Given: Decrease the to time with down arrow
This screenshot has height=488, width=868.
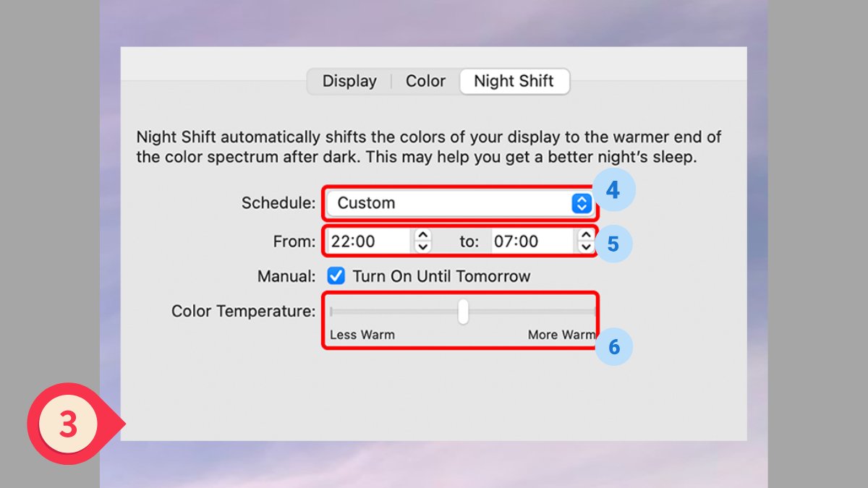Looking at the screenshot, I should pyautogui.click(x=585, y=247).
